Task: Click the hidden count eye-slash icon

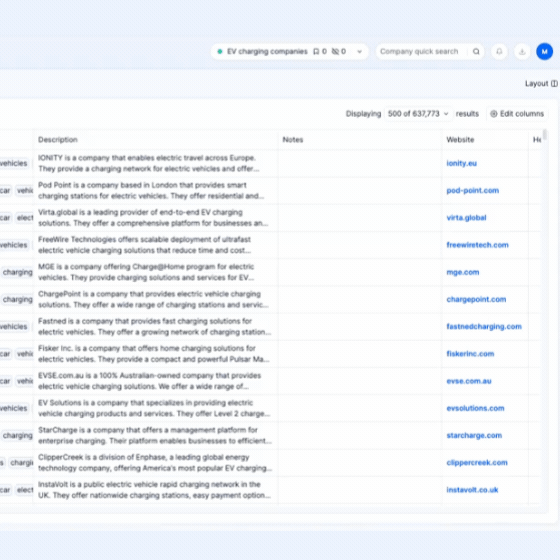Action: pyautogui.click(x=335, y=51)
